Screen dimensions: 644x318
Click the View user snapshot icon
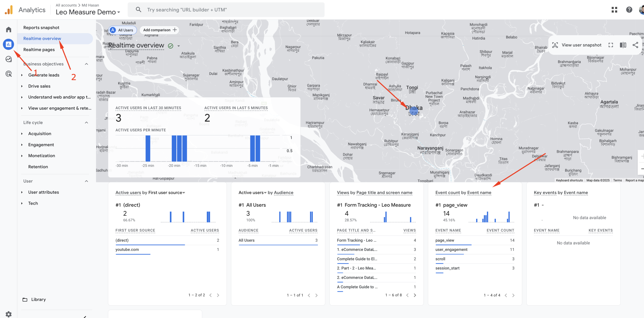(x=555, y=45)
